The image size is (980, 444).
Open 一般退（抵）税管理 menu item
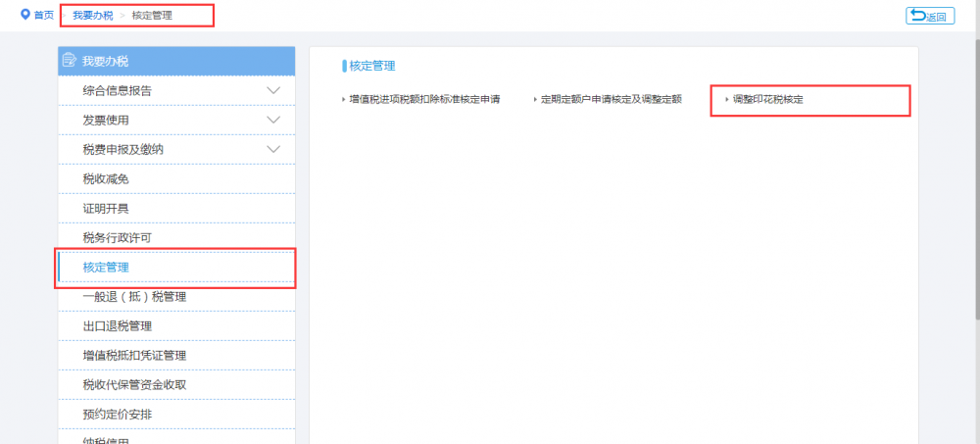pos(134,296)
